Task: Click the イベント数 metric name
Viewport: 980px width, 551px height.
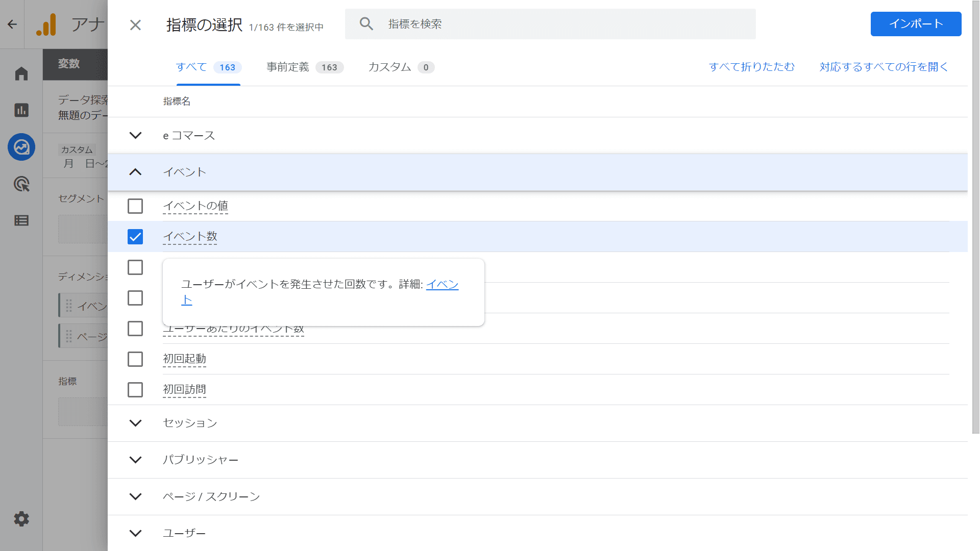Action: click(x=190, y=237)
